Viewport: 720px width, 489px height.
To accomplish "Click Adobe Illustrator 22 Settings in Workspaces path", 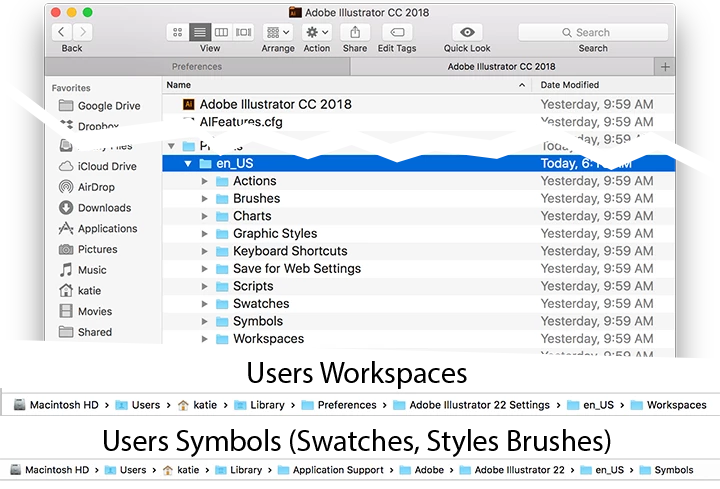I will point(472,405).
